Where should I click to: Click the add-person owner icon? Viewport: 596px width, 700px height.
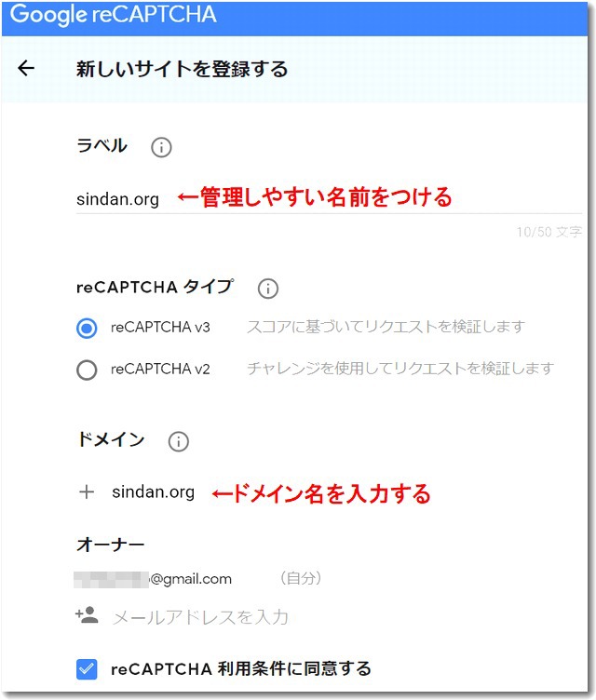coord(87,615)
